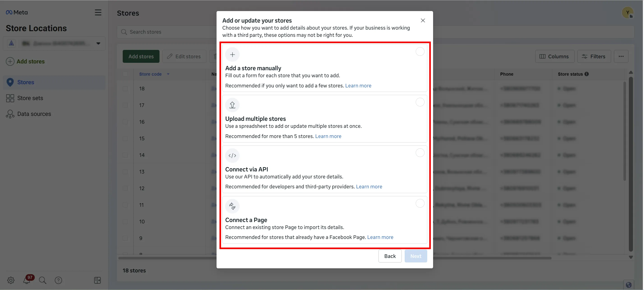Select the Add a store manually radio button
The image size is (644, 290).
point(420,51)
